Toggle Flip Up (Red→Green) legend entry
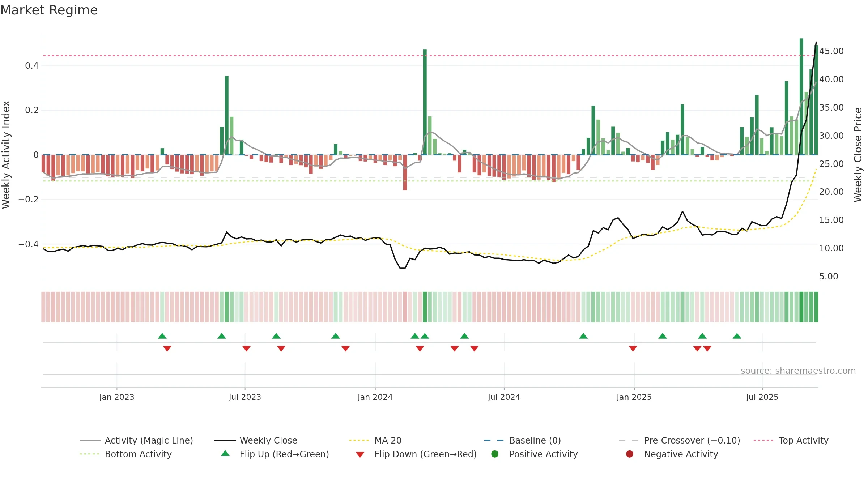Screen dimensions: 868x488 tap(275, 454)
